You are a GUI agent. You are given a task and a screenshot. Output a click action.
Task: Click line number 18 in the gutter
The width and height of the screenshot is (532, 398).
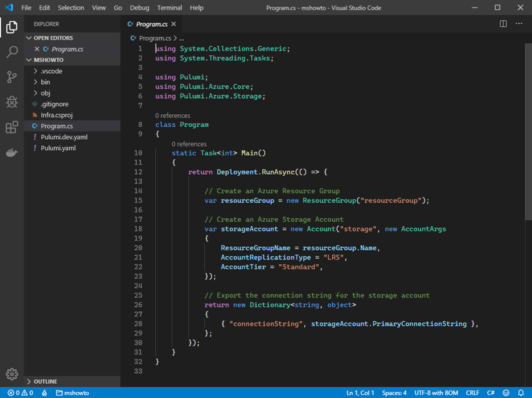pyautogui.click(x=138, y=229)
